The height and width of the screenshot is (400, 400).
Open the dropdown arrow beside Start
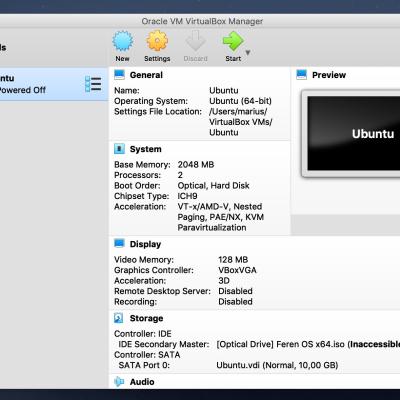click(x=248, y=52)
